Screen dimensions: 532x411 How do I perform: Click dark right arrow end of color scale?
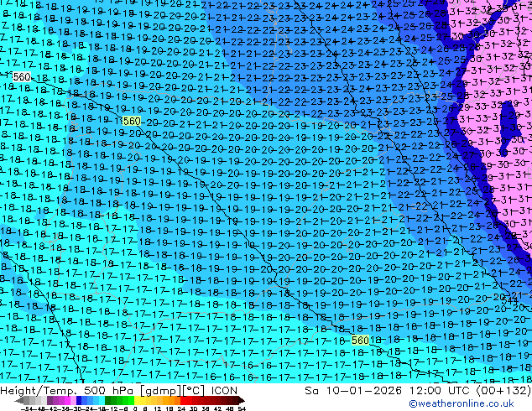[x=242, y=401]
